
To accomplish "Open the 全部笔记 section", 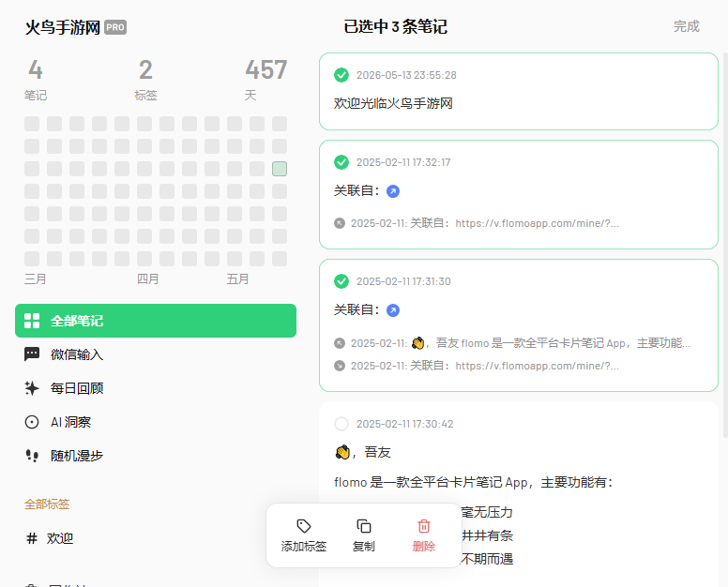I will point(156,321).
